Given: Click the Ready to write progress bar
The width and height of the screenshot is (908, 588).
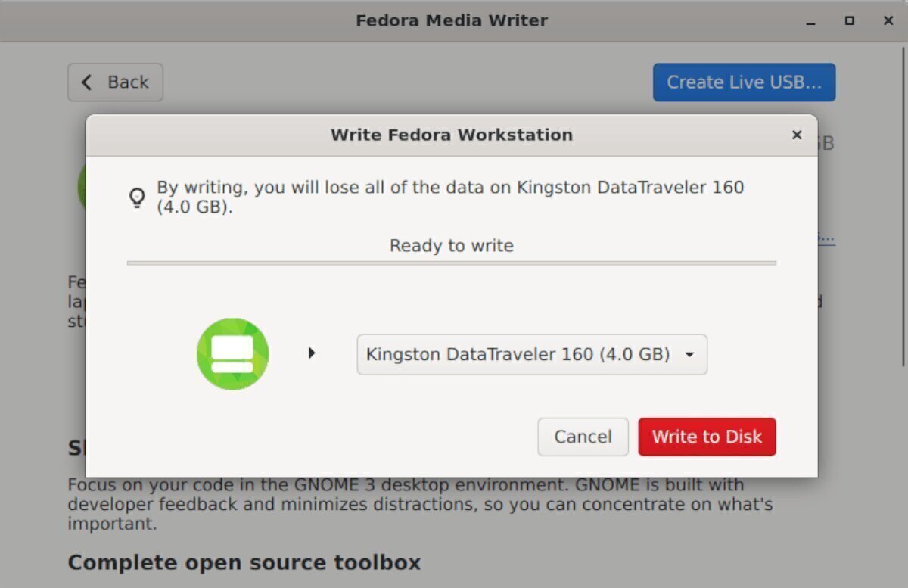Looking at the screenshot, I should 452,263.
